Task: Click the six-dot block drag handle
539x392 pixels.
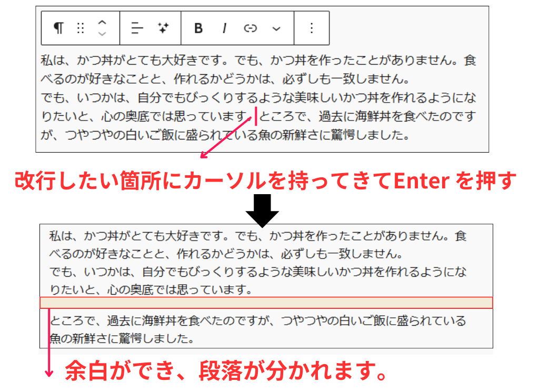Action: click(x=82, y=28)
